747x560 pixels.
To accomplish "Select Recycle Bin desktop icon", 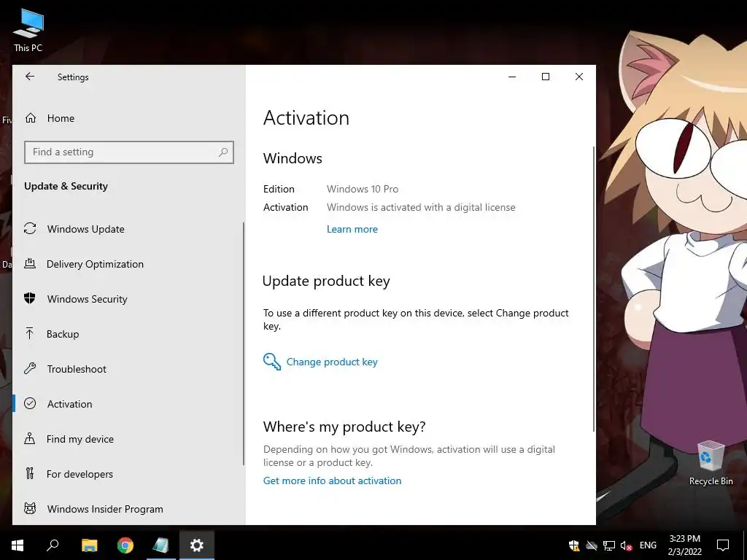I will (711, 463).
